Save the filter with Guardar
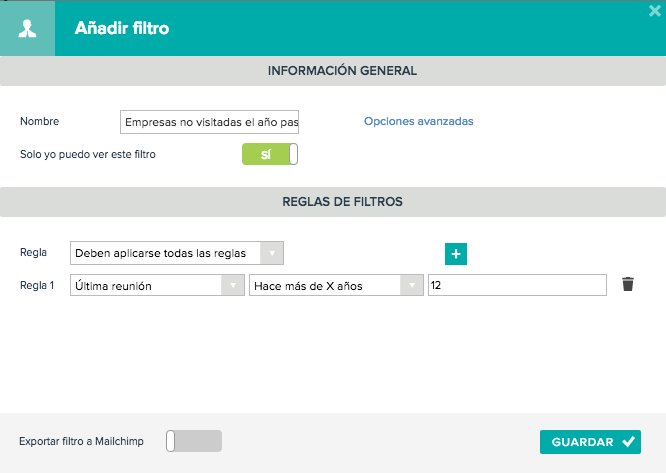Screen dimensions: 666x473 [x=590, y=442]
